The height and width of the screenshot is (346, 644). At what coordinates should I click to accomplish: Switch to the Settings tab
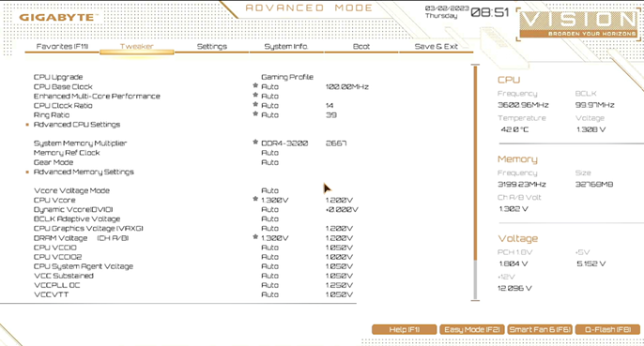(x=212, y=46)
